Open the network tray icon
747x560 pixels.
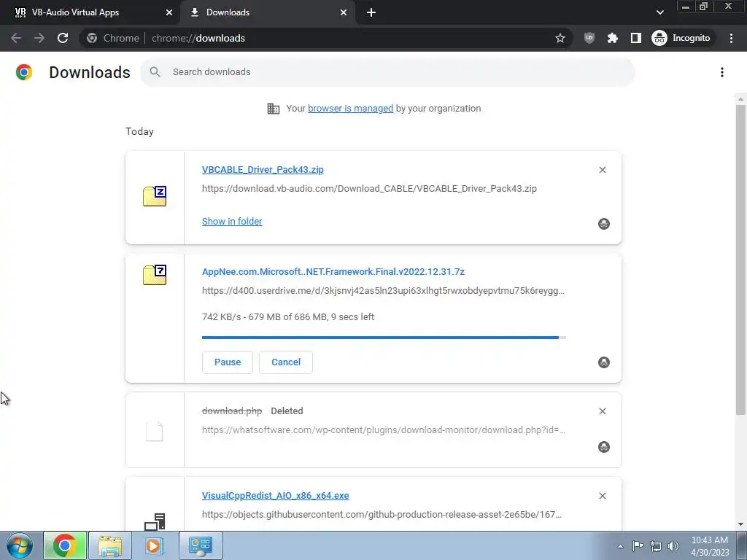coord(656,546)
